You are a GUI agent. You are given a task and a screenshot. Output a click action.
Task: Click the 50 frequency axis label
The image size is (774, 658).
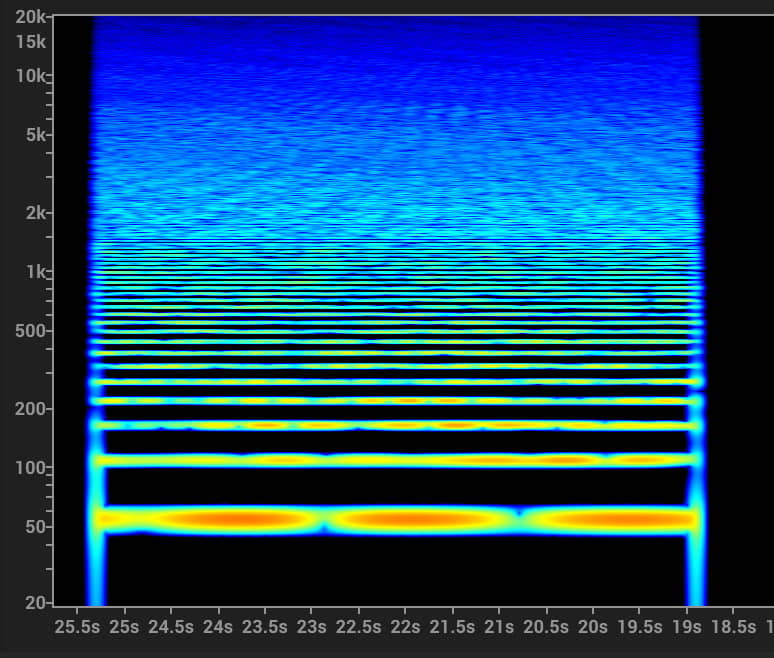37,527
